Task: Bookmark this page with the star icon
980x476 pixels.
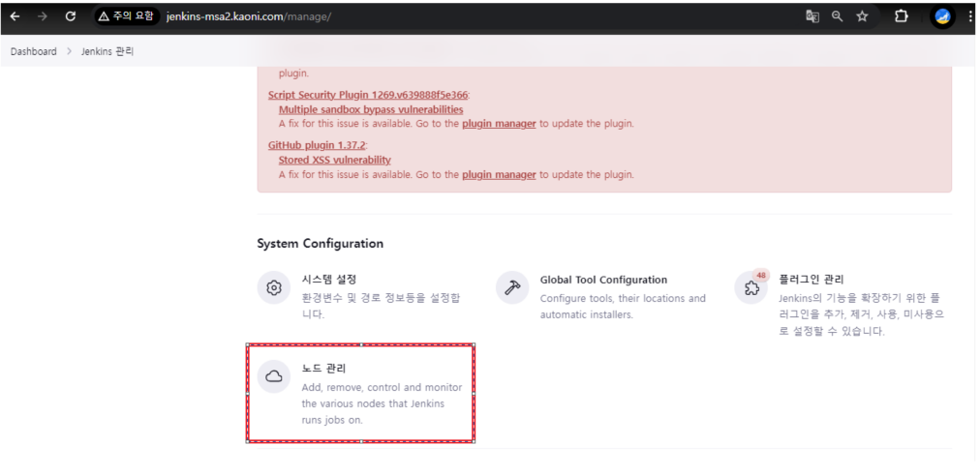Action: [x=863, y=16]
